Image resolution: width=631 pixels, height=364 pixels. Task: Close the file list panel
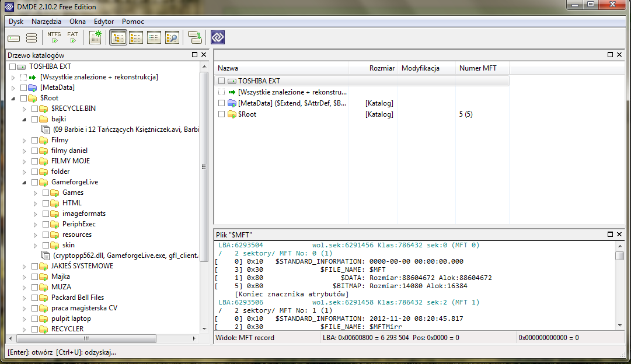(x=619, y=54)
